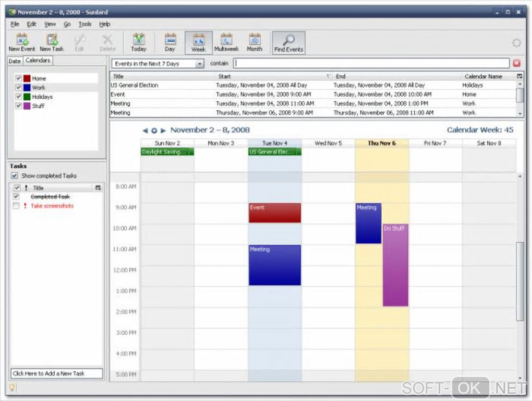Close the event search pane red icon

[516, 63]
